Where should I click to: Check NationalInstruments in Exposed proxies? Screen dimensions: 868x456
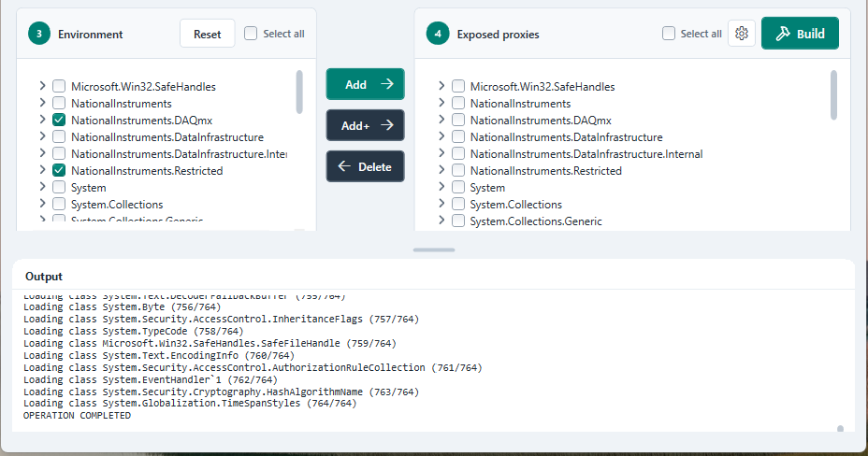click(458, 103)
